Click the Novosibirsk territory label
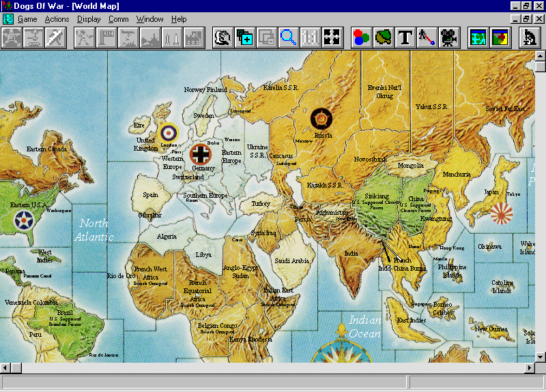The width and height of the screenshot is (546, 392). [x=370, y=160]
